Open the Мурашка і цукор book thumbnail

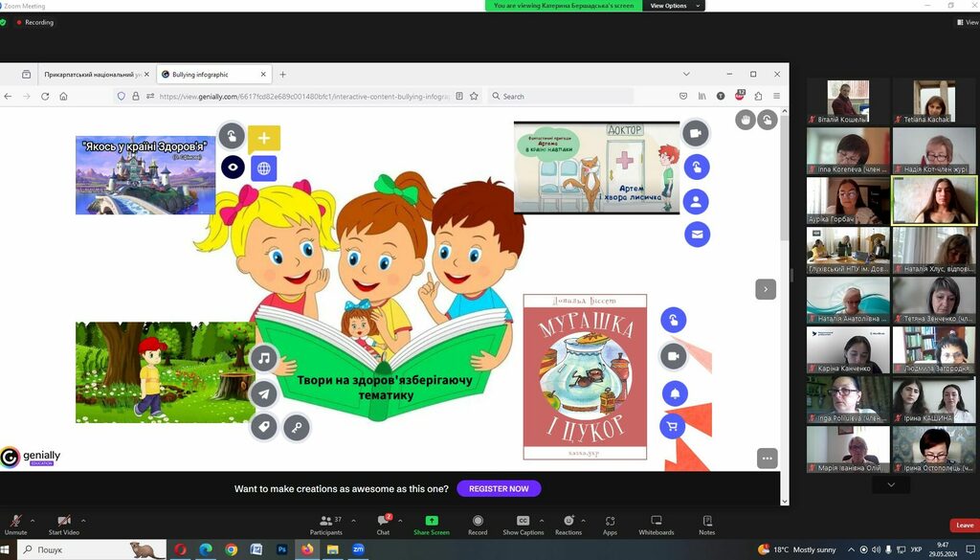(585, 376)
